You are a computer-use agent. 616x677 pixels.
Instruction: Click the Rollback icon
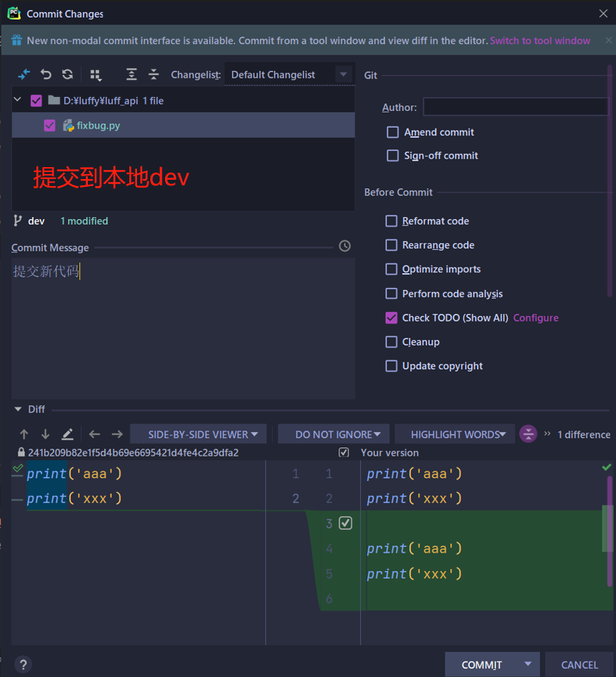[46, 74]
